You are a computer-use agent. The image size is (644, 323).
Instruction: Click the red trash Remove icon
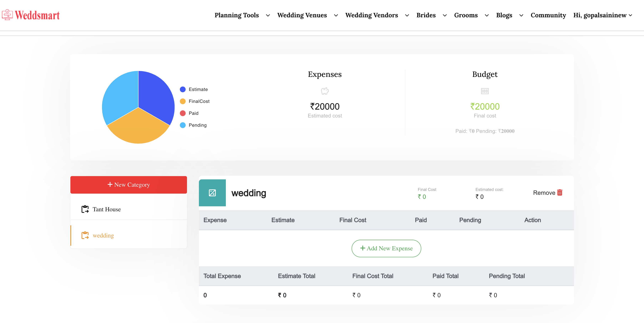(x=560, y=193)
